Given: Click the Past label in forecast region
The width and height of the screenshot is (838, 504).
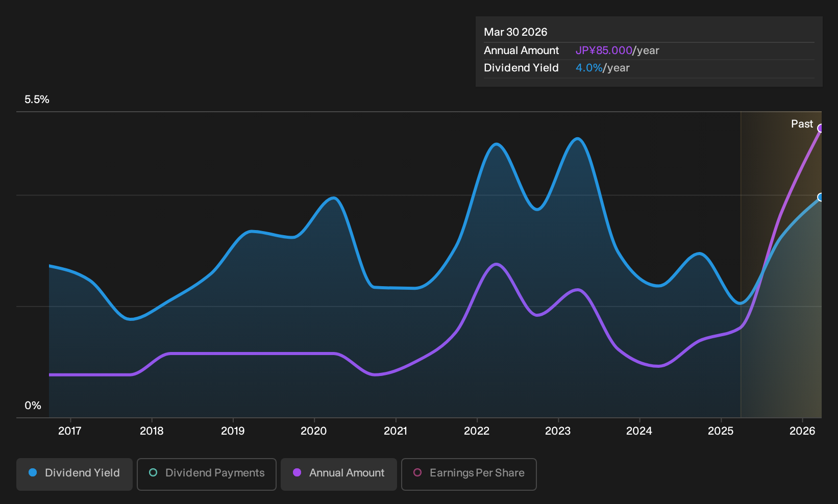Looking at the screenshot, I should click(x=802, y=124).
